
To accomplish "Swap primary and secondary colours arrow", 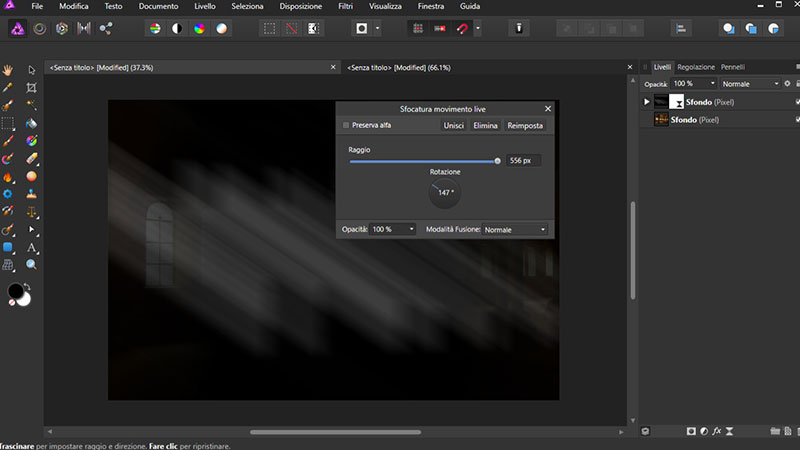I will (27, 287).
